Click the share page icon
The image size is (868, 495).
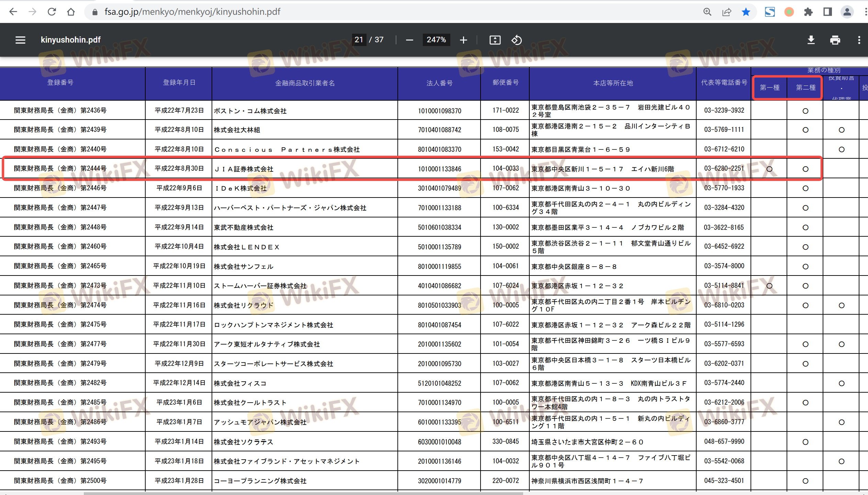[x=726, y=12]
